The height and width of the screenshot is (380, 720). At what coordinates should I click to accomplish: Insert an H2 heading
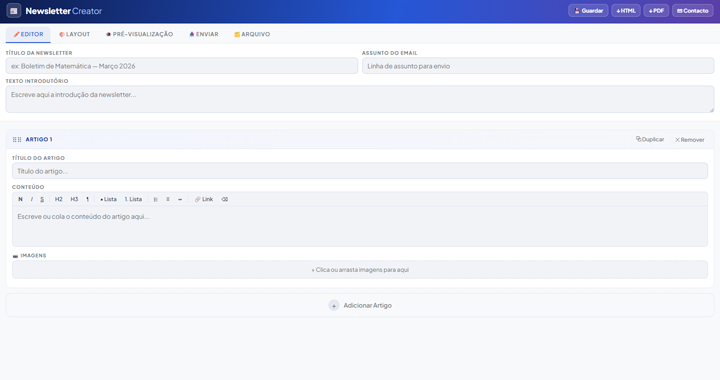click(x=59, y=199)
